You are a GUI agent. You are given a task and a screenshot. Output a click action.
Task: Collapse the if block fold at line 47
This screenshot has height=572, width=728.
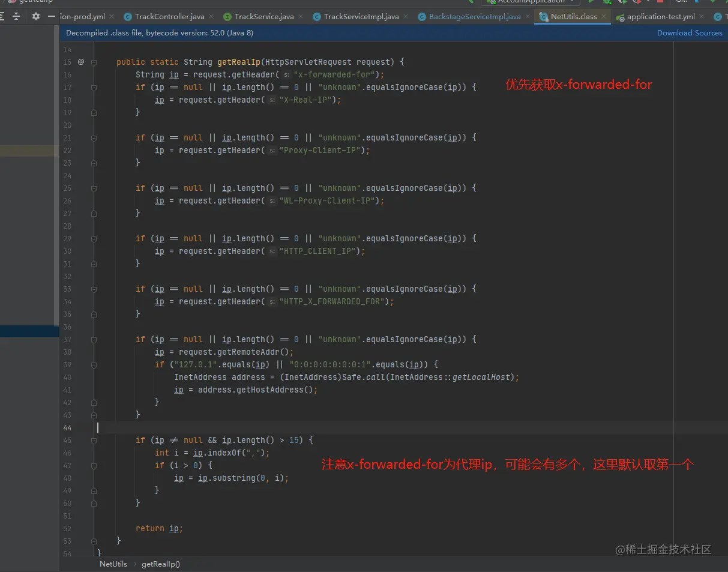tap(94, 465)
